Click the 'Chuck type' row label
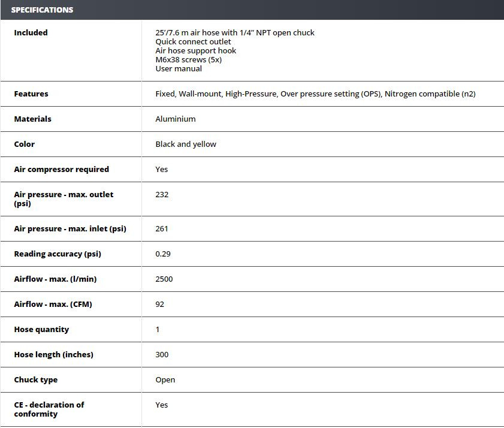This screenshot has width=504, height=428. click(36, 380)
